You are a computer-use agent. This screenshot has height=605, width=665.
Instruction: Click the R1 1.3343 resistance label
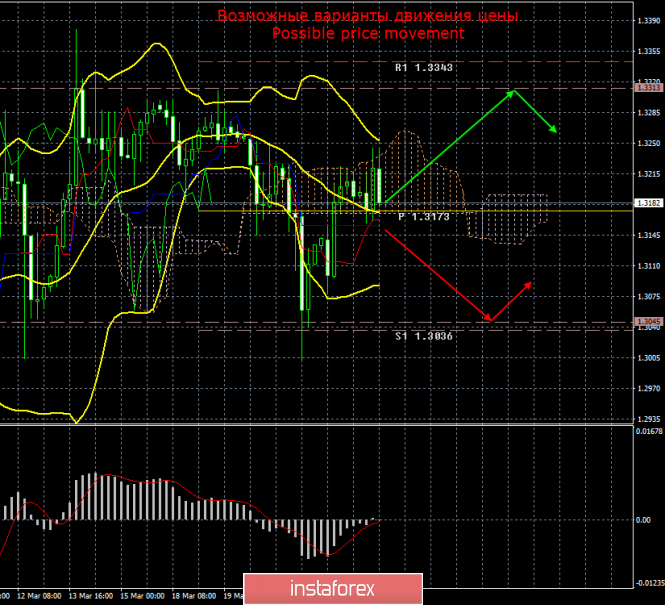click(x=424, y=68)
